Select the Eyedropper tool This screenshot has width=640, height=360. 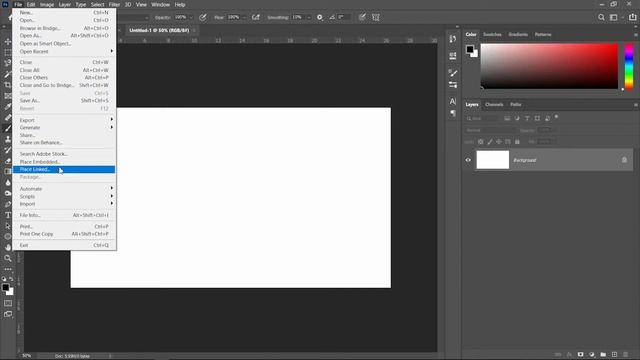click(x=8, y=107)
